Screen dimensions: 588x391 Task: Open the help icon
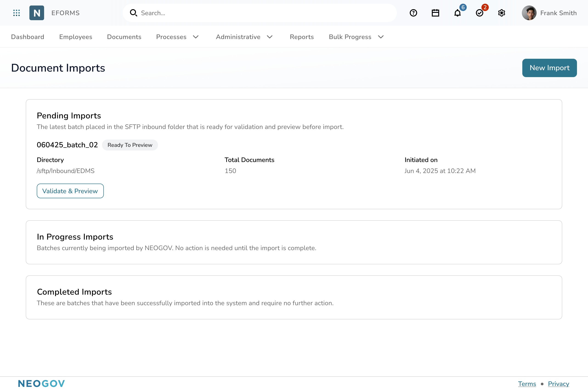point(413,13)
